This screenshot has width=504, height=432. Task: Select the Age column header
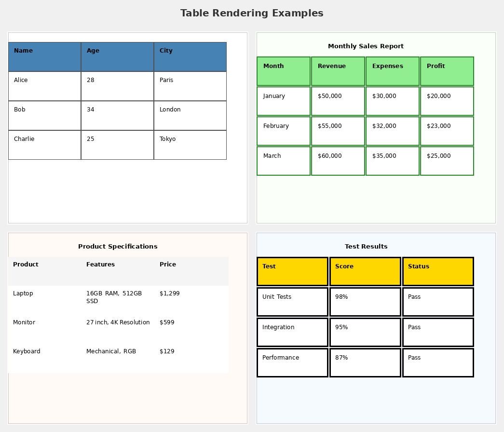(x=93, y=51)
